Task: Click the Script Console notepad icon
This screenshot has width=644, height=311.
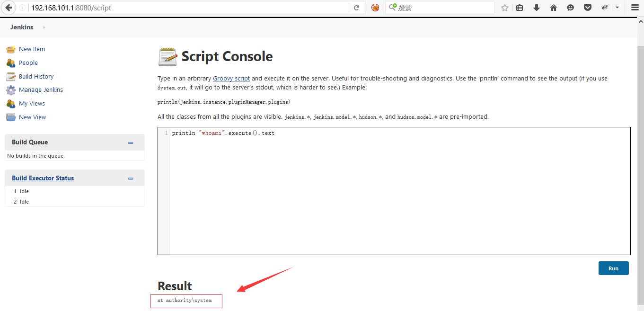Action: coord(168,57)
